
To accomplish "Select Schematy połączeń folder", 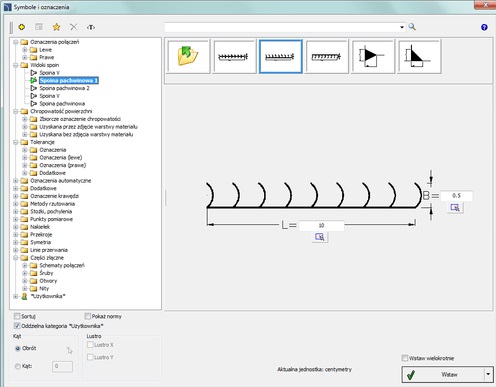I will 62,265.
